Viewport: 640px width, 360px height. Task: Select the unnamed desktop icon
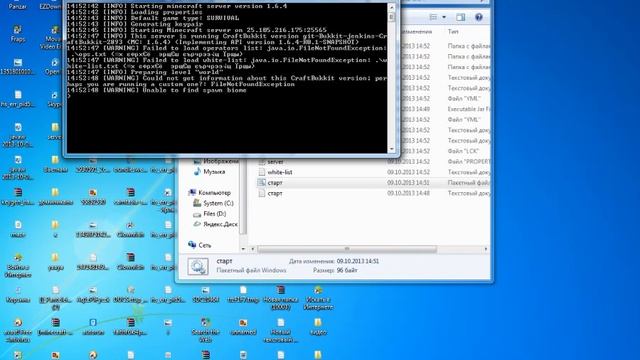(243, 327)
